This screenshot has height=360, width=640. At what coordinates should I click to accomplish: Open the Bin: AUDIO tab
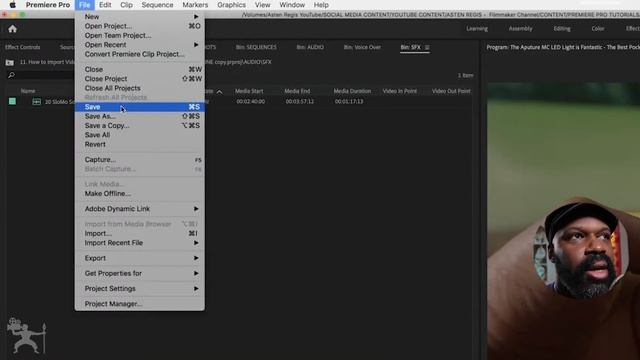coord(310,47)
